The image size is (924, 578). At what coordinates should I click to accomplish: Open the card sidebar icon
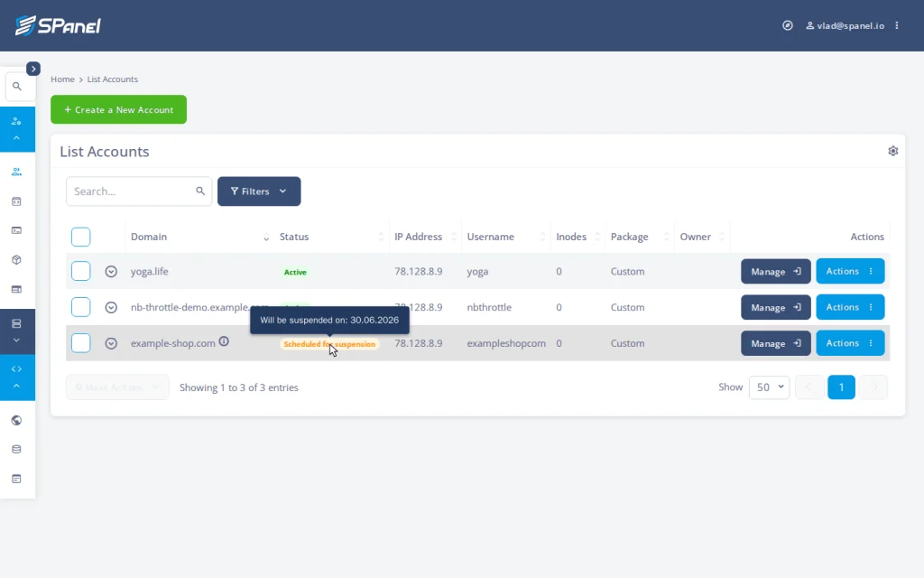point(16,289)
